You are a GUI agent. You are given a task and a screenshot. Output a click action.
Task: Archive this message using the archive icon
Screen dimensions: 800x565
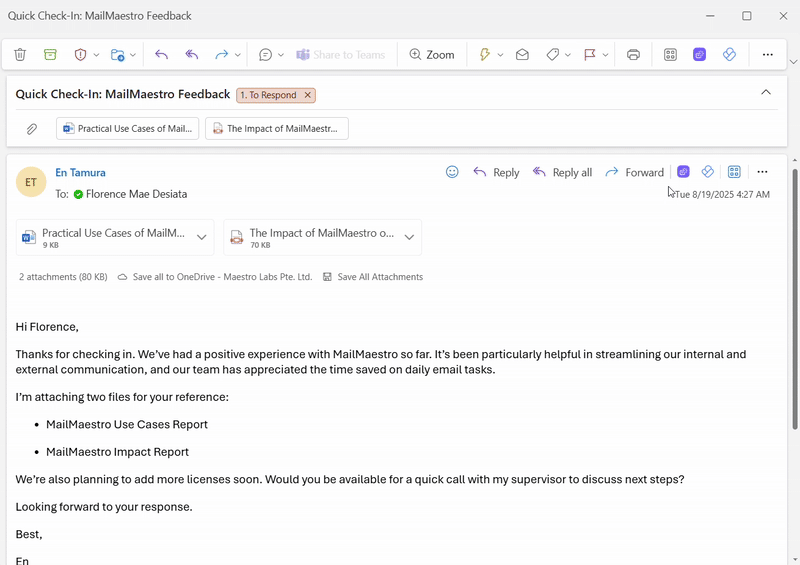50,55
